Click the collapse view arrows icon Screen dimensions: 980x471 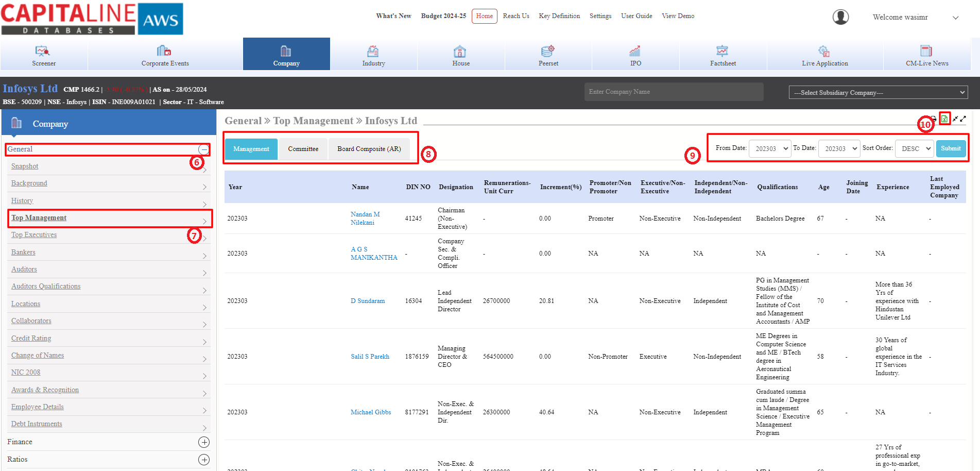coord(955,119)
